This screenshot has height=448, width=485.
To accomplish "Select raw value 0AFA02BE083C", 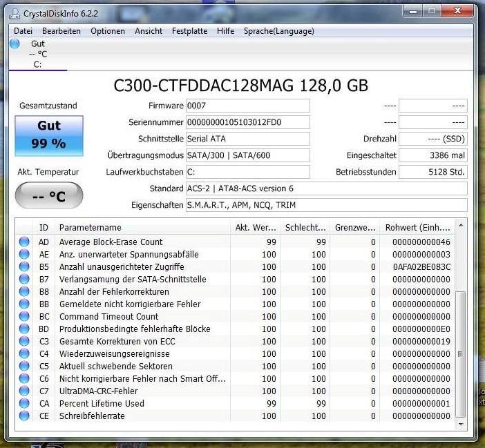I will point(421,266).
